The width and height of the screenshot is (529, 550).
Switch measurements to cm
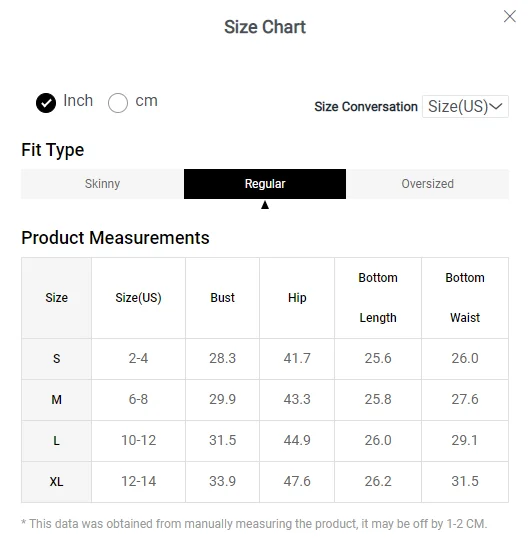(118, 103)
